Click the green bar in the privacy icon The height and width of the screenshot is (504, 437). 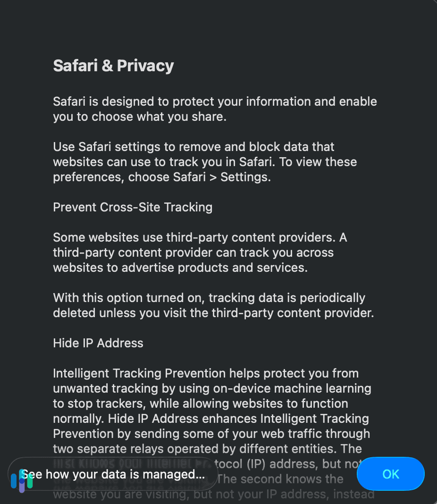pos(30,480)
